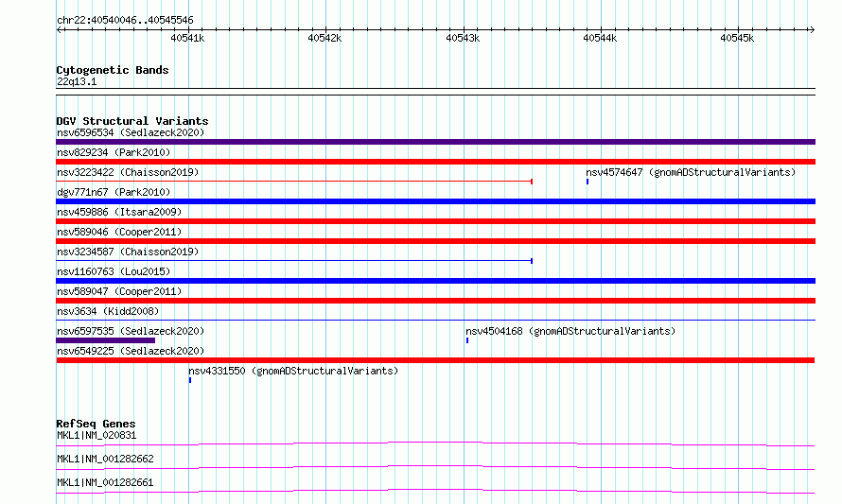Open the nsv3234587 (Chaisson2019) label
This screenshot has height=504, width=842.
click(128, 252)
